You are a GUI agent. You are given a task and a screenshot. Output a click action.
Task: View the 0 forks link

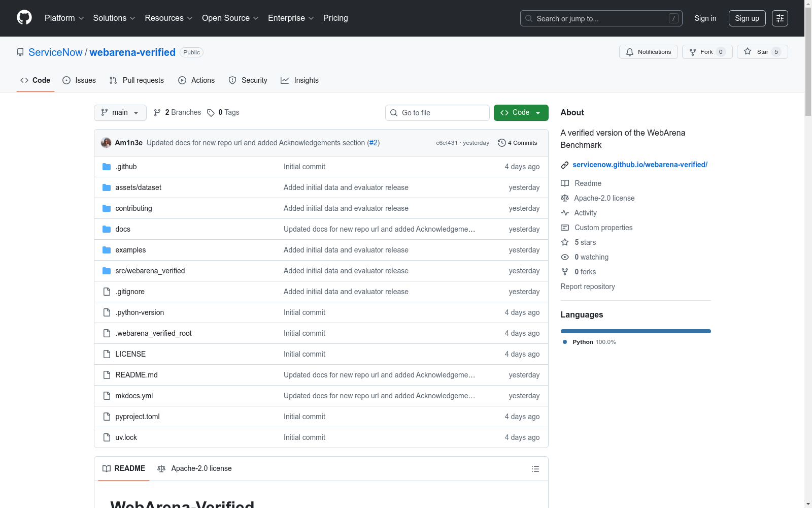pos(579,272)
